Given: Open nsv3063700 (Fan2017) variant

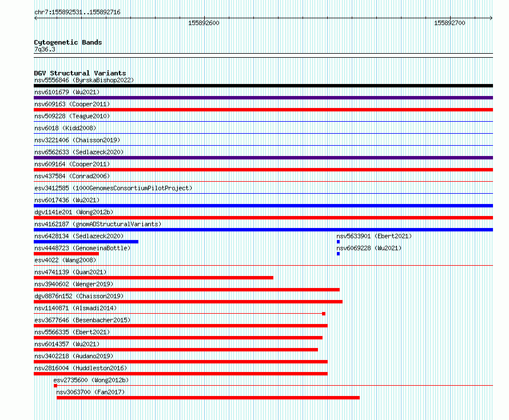Looking at the screenshot, I should point(90,392).
